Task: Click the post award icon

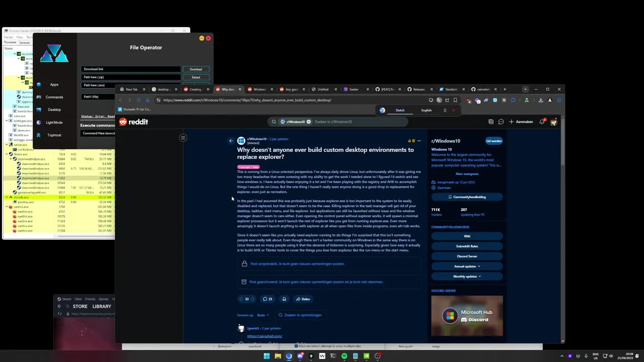Action: (x=284, y=299)
